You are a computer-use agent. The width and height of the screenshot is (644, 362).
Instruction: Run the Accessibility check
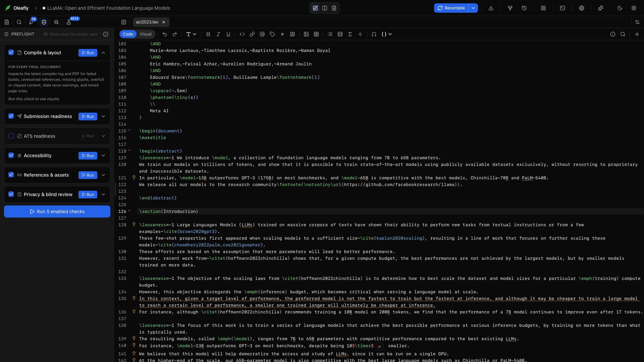coord(88,156)
